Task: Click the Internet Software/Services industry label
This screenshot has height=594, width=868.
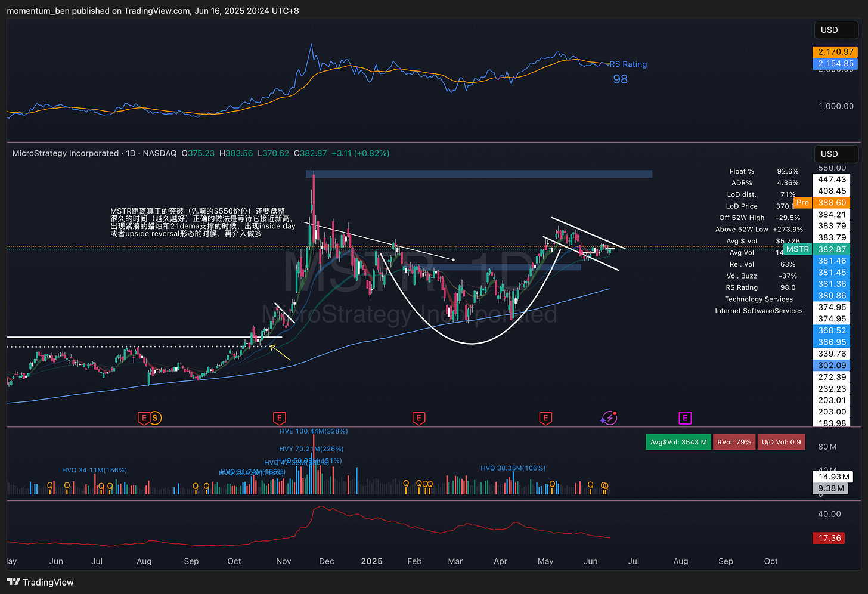Action: [x=759, y=311]
